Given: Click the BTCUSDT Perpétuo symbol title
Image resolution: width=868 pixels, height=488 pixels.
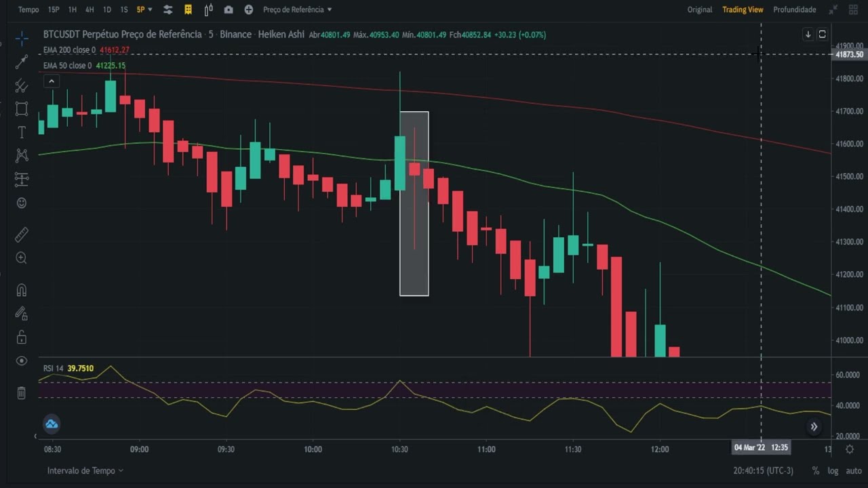Looking at the screenshot, I should [x=122, y=35].
